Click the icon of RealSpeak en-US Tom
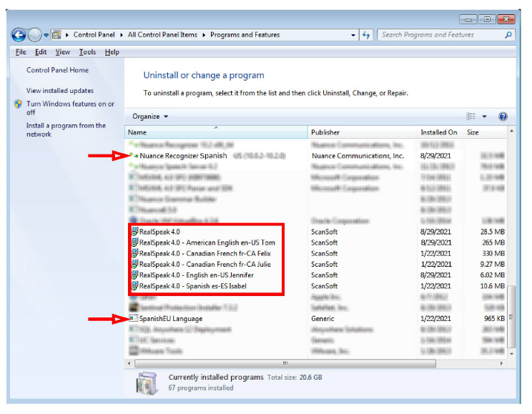 pos(134,242)
